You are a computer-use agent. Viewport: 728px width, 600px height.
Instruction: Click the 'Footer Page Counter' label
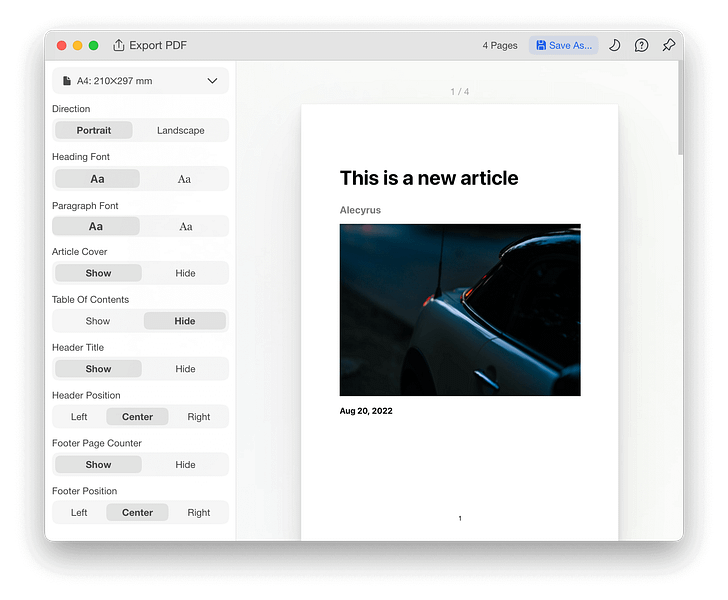tap(97, 443)
